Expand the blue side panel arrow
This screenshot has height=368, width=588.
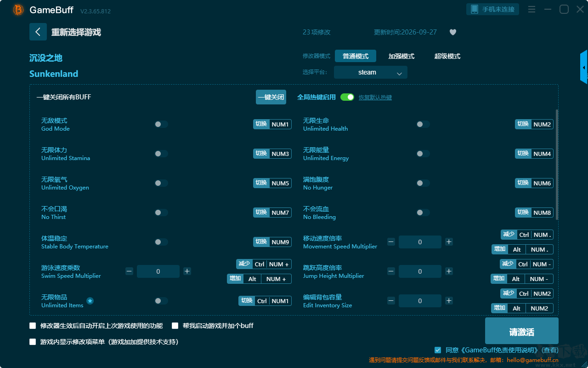(x=584, y=67)
